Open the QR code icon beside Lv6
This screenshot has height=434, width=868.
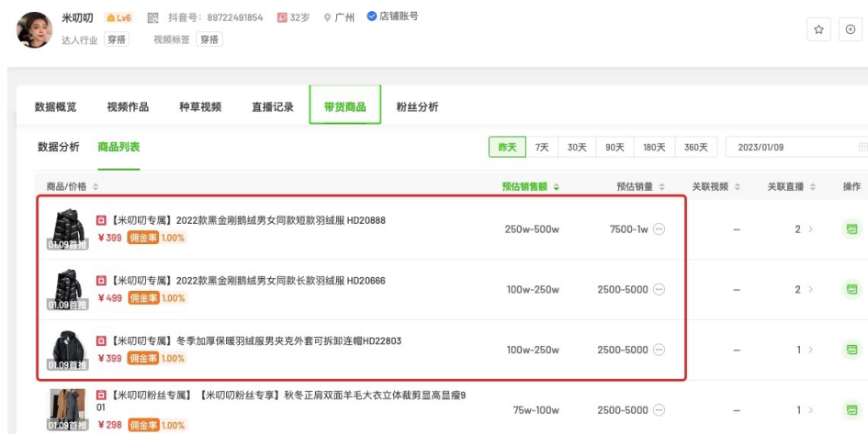click(152, 17)
